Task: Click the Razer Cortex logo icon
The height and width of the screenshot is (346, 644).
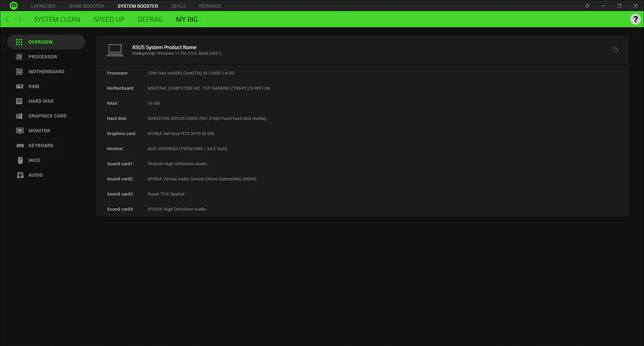Action: coord(13,6)
